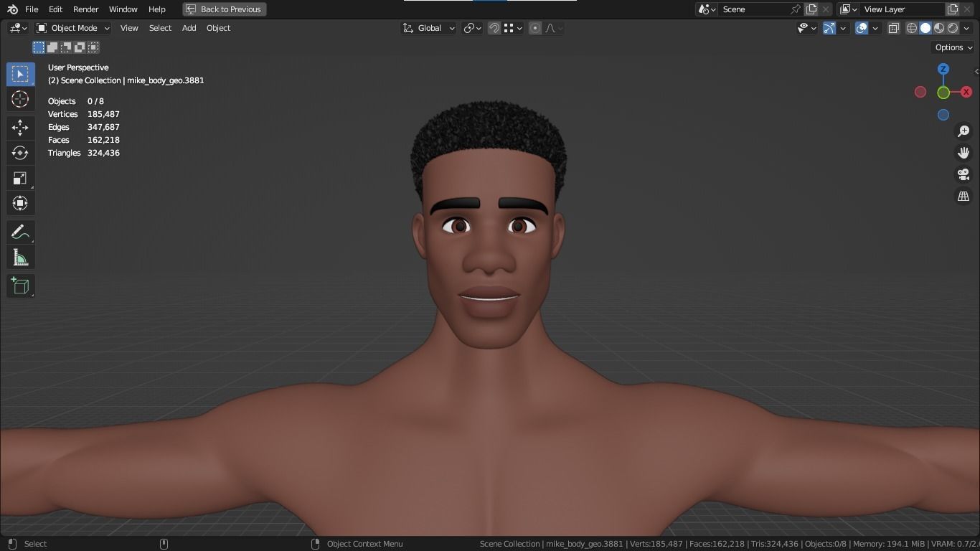Activate the Add Cube tool
This screenshot has height=551, width=980.
[x=20, y=286]
